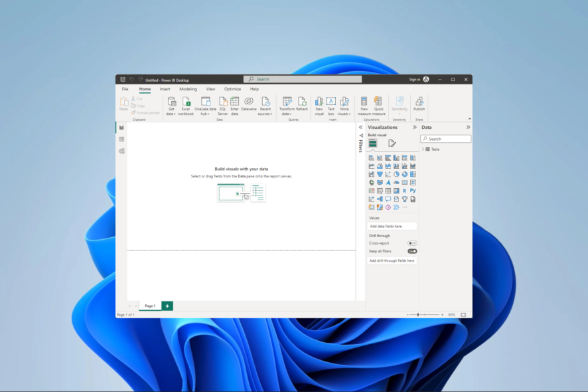This screenshot has height=392, width=588.
Task: Toggle the Cross-report switch
Action: [411, 243]
